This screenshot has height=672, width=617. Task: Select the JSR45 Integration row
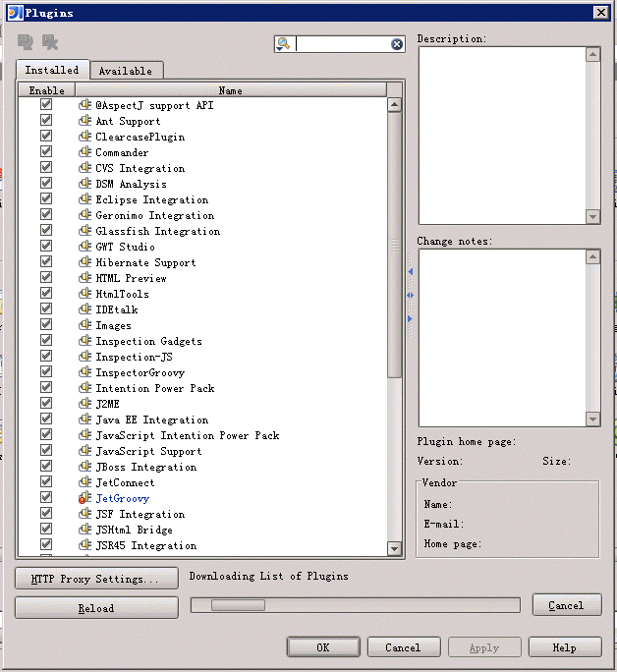[x=202, y=545]
